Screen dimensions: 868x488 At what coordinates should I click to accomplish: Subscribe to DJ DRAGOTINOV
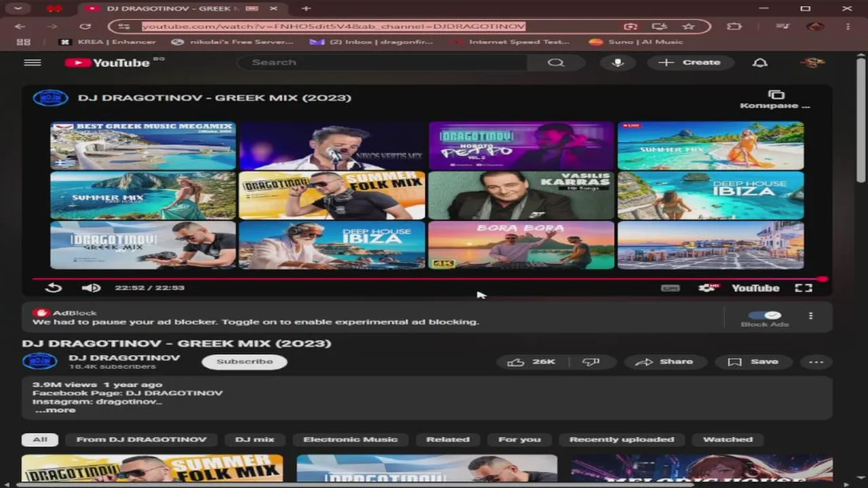coord(244,362)
